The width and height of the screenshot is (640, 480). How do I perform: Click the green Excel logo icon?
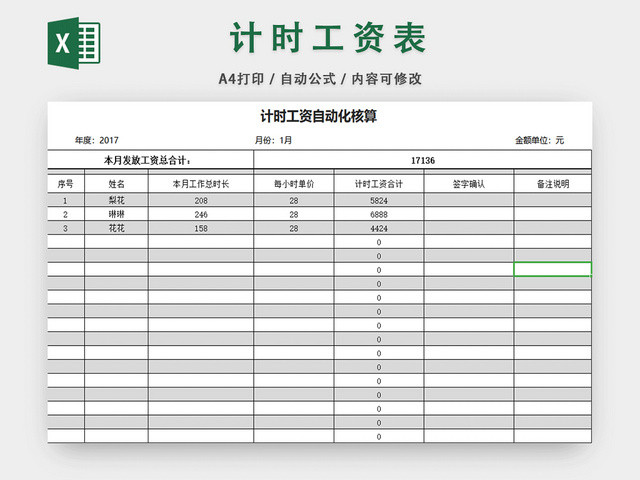pyautogui.click(x=74, y=43)
